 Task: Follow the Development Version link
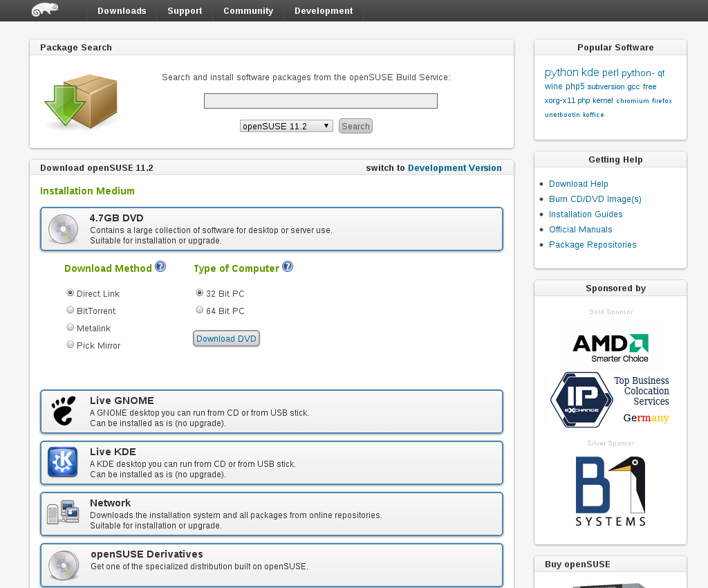[x=454, y=168]
